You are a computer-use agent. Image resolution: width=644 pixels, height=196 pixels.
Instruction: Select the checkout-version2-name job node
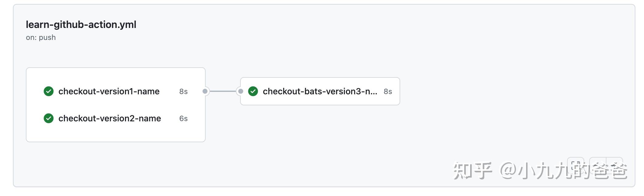click(110, 118)
